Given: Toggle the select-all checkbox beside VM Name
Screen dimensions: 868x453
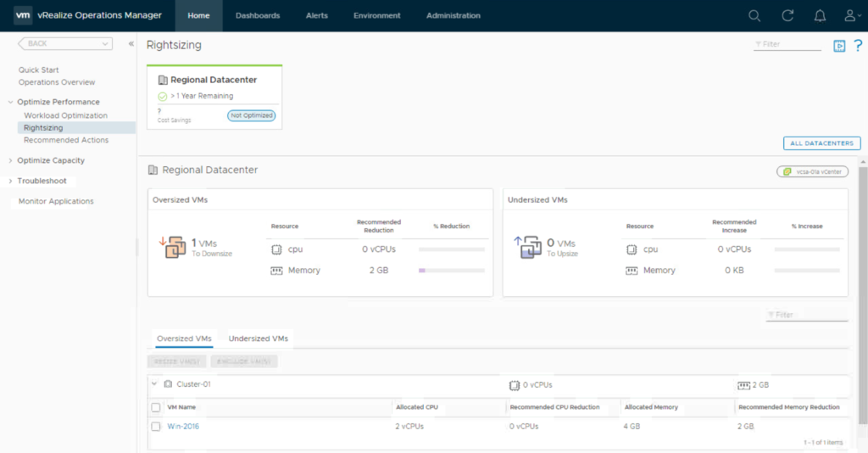Looking at the screenshot, I should [x=156, y=407].
